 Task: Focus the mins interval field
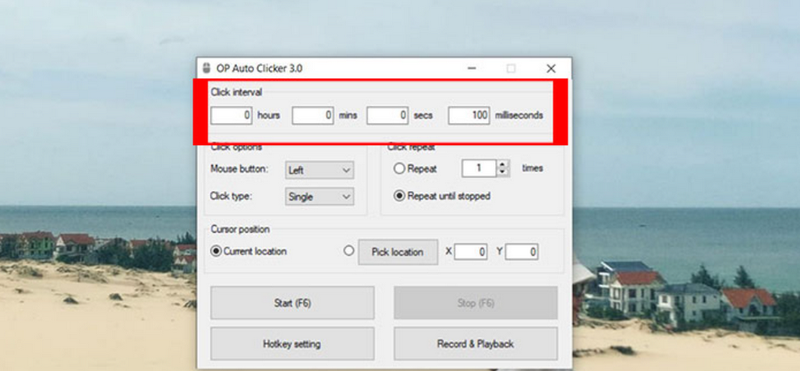313,116
